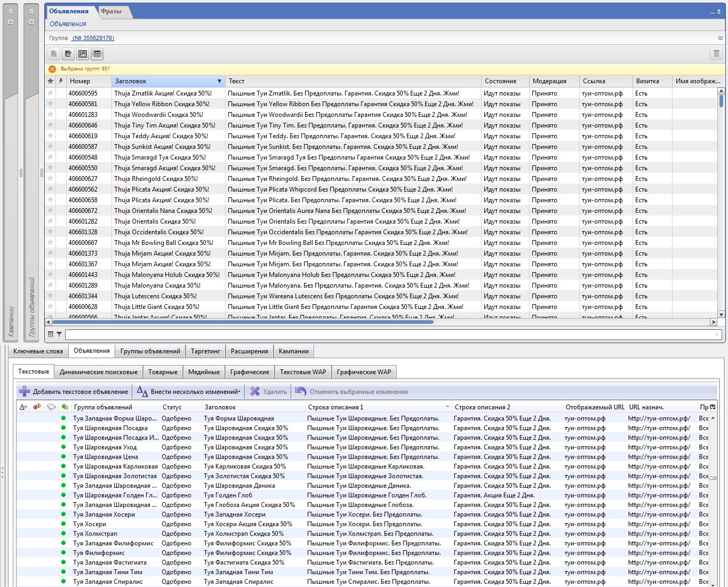Click the green dot of Туя Холмстрап row
Image resolution: width=728 pixels, height=587 pixels.
tap(63, 534)
